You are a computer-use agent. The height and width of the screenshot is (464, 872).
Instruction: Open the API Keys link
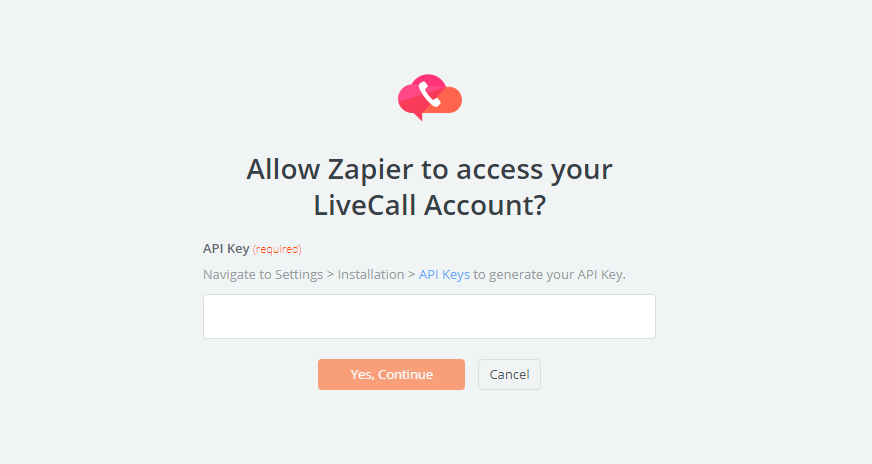coord(444,274)
